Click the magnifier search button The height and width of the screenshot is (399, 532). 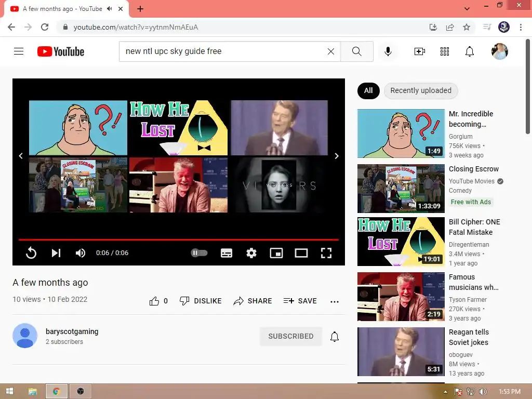tap(356, 51)
